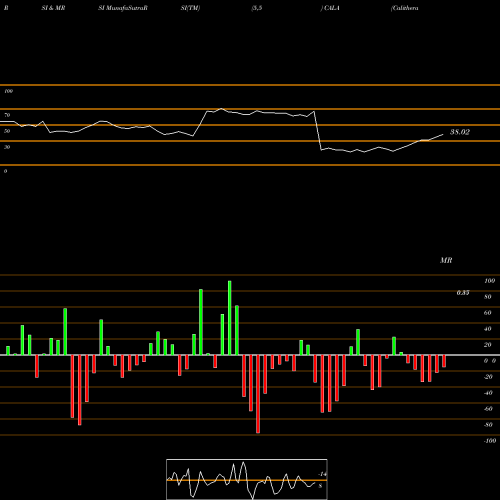Click the "SI MunafaSutraR" header text
The height and width of the screenshot is (500, 500).
pyautogui.click(x=123, y=8)
